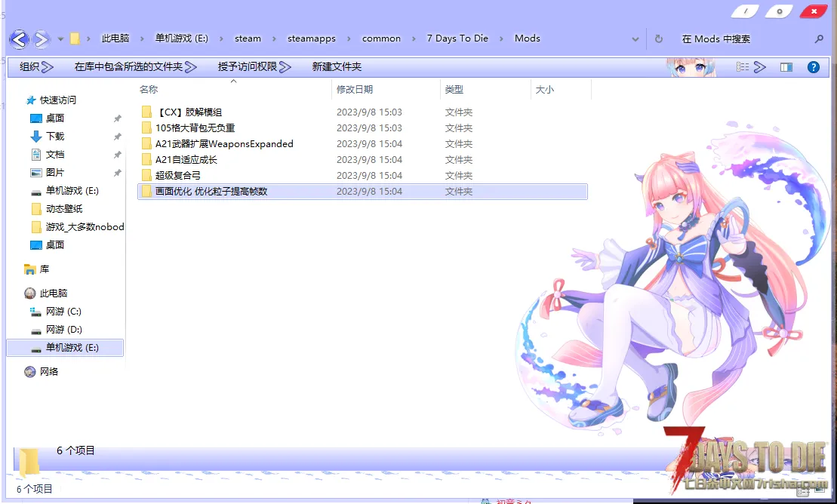
Task: Click the 库 library icon
Action: click(30, 269)
